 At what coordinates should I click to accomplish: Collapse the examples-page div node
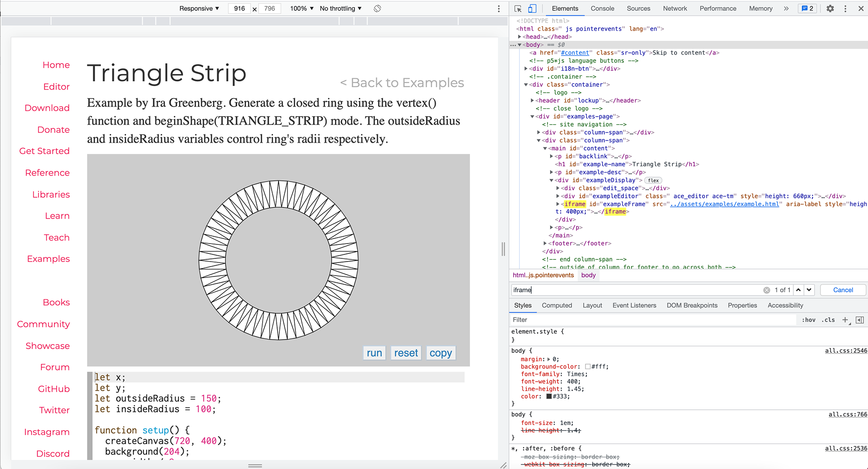(x=532, y=117)
